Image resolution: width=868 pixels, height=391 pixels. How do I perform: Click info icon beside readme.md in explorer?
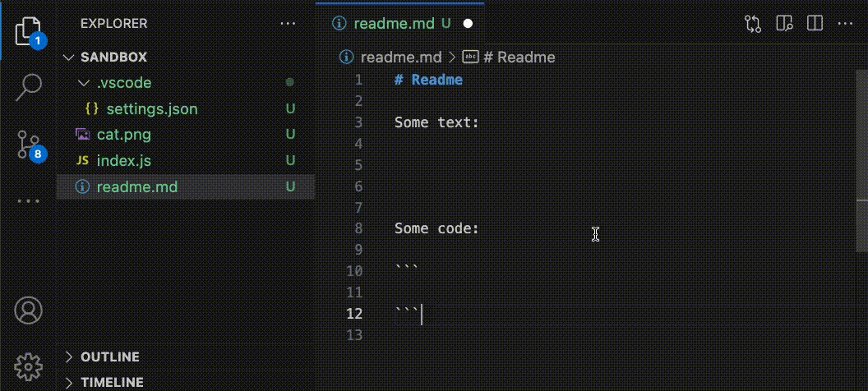click(82, 187)
